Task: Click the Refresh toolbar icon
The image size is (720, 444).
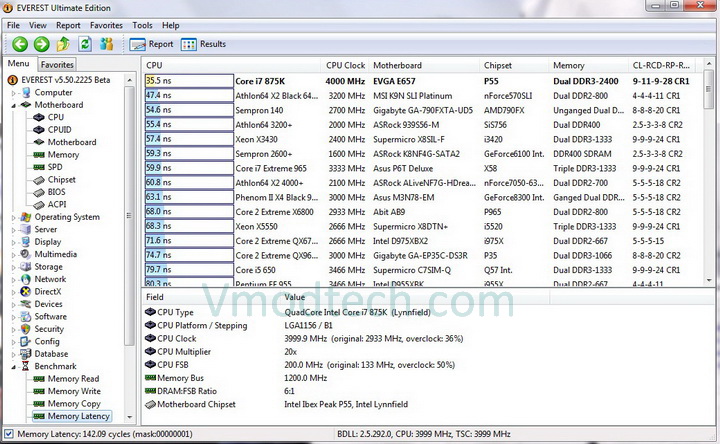Action: pos(85,44)
